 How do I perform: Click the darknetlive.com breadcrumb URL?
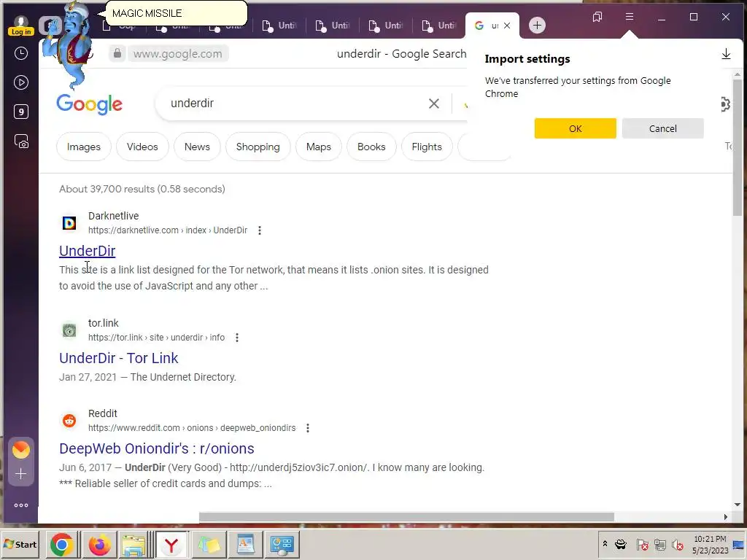168,230
